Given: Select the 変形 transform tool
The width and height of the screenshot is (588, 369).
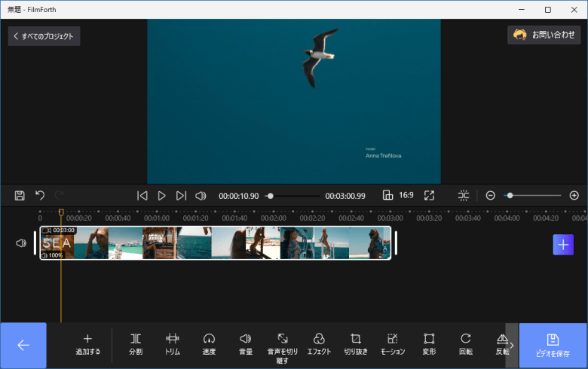Looking at the screenshot, I should point(429,344).
